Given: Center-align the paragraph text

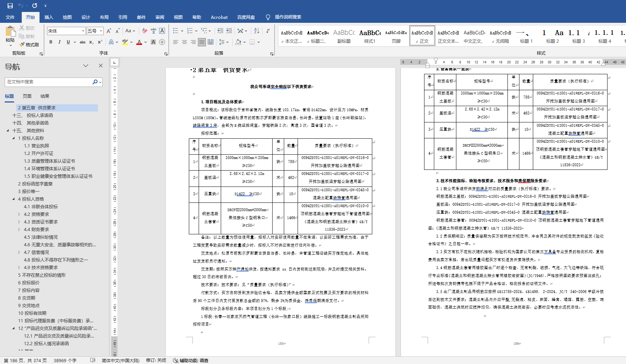Looking at the screenshot, I should (185, 42).
